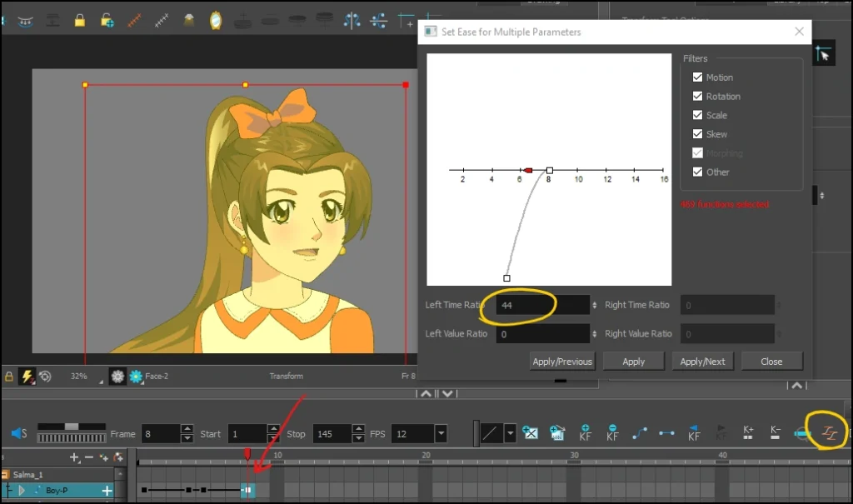Expand the Salma_1 group in timeline
This screenshot has width=853, height=504.
(x=5, y=474)
